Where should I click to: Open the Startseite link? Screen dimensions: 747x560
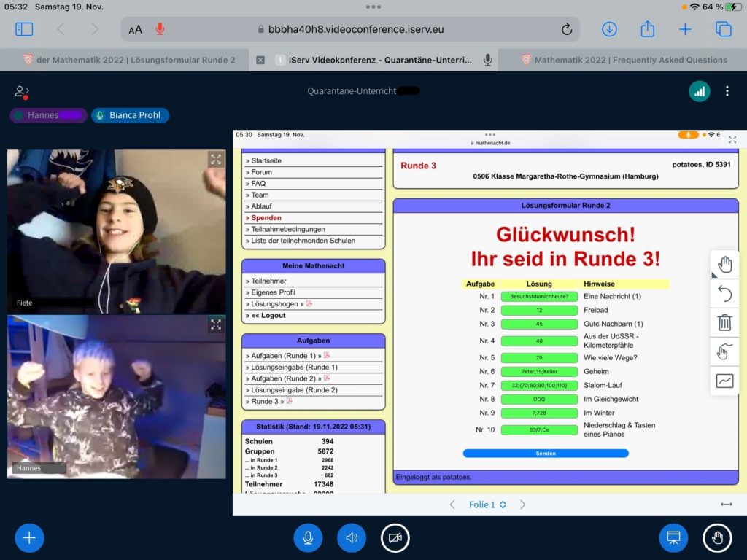tap(266, 160)
